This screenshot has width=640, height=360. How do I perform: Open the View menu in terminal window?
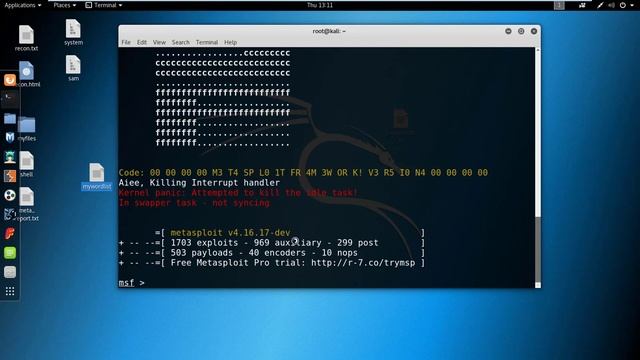pyautogui.click(x=159, y=42)
